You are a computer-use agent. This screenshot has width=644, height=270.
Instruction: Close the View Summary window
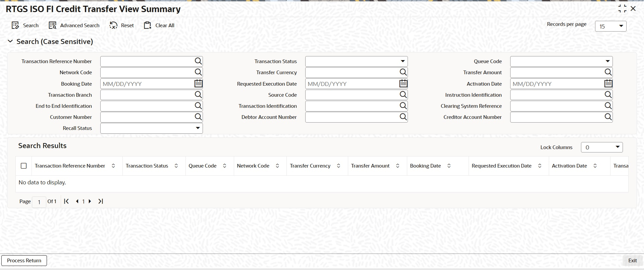click(x=633, y=8)
